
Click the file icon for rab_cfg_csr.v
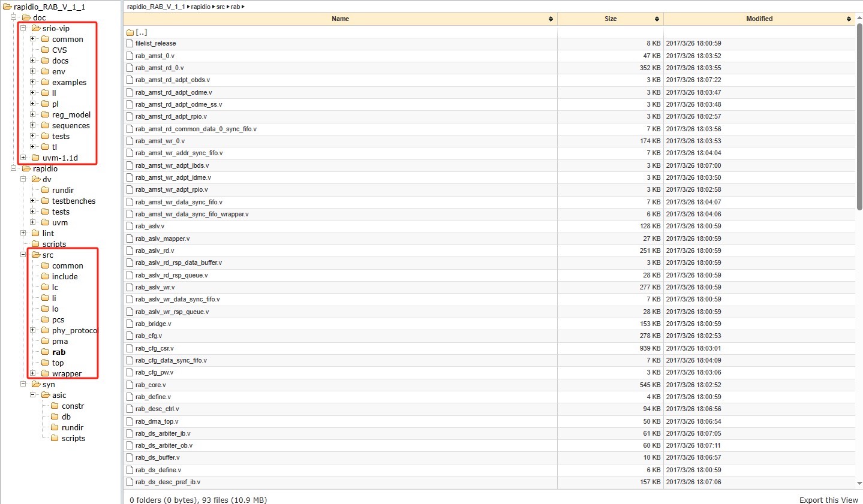click(x=130, y=348)
